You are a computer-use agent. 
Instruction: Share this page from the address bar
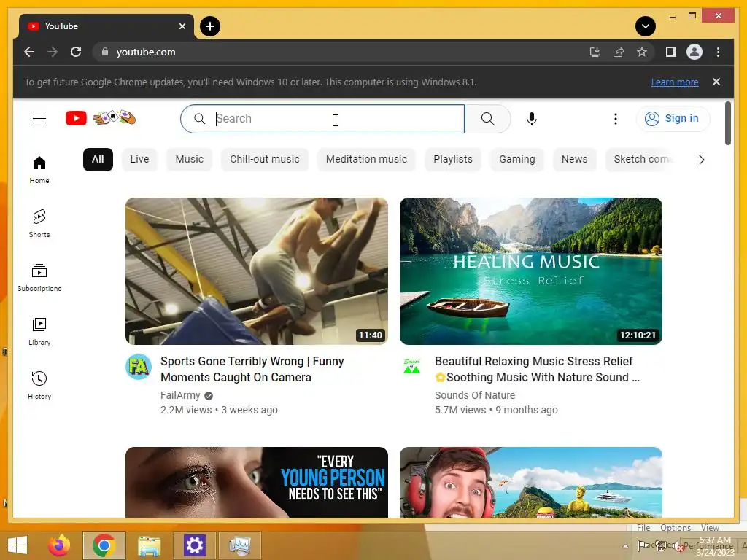click(619, 52)
